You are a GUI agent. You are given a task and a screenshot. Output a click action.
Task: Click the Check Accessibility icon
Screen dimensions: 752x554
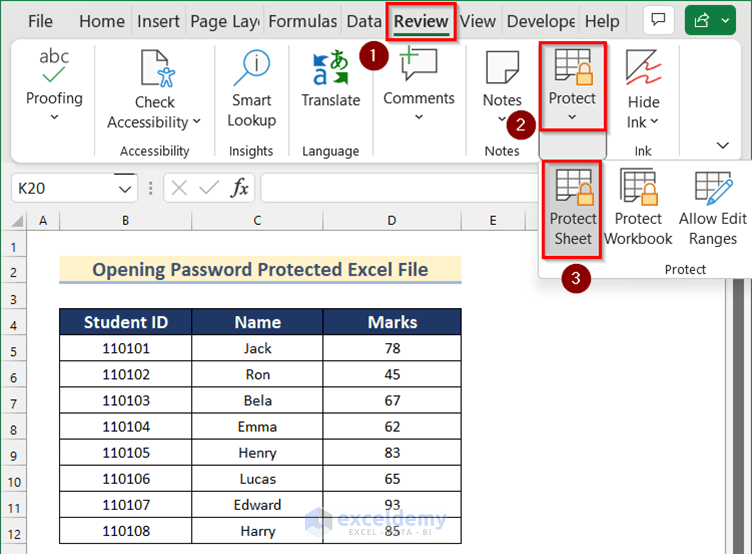158,69
